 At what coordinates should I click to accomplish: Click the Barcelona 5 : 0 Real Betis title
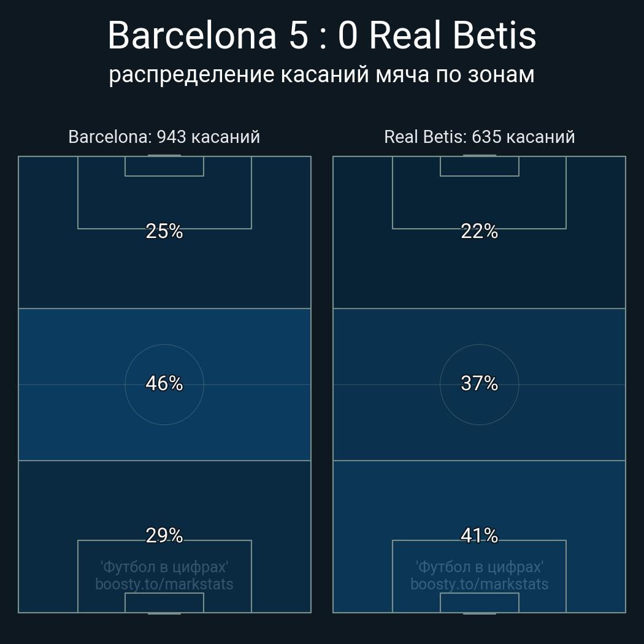click(x=322, y=36)
